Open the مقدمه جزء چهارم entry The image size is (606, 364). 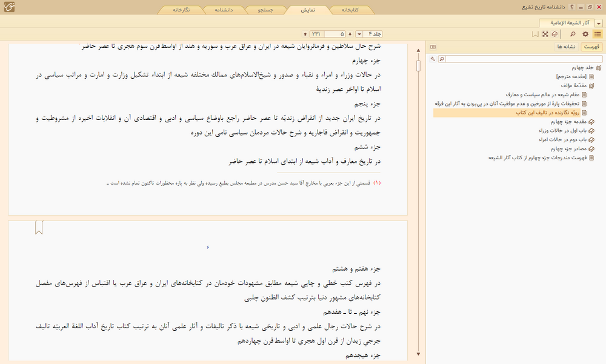pos(568,122)
